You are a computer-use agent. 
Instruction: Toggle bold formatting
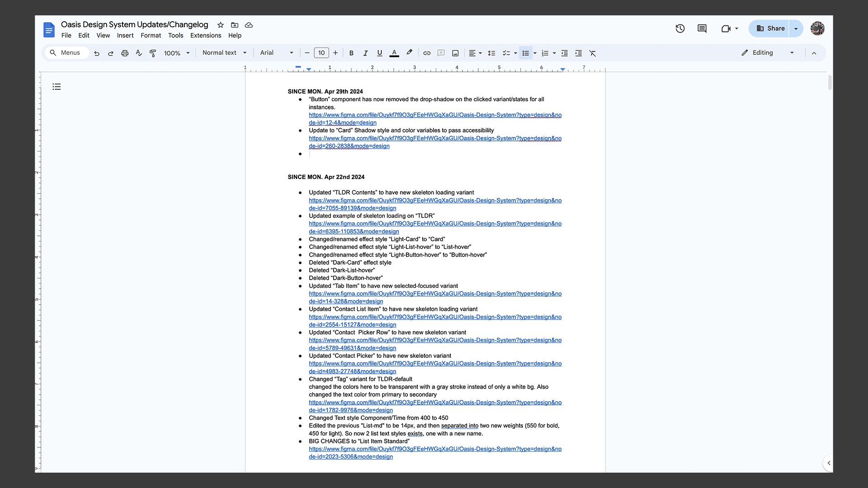pyautogui.click(x=351, y=53)
